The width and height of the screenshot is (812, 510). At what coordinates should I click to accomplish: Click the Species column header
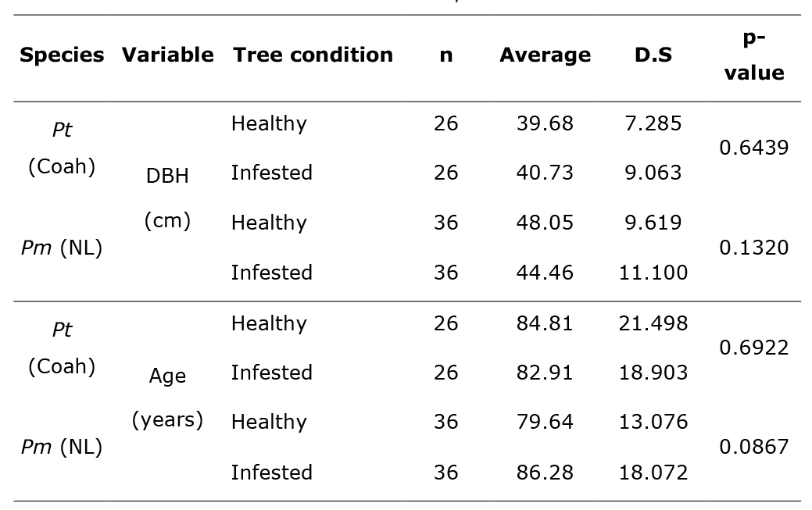[62, 55]
